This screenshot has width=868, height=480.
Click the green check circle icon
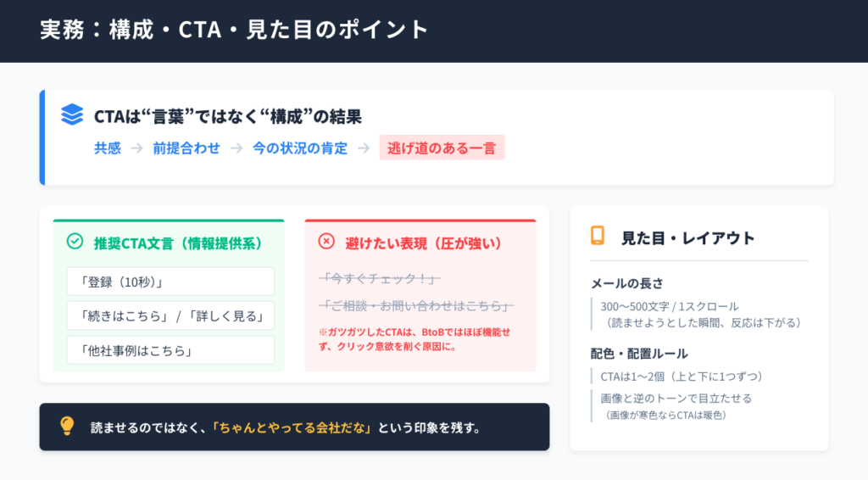coord(75,242)
